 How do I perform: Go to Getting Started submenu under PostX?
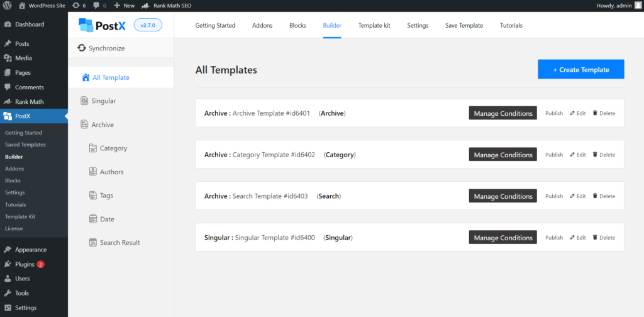click(x=23, y=133)
